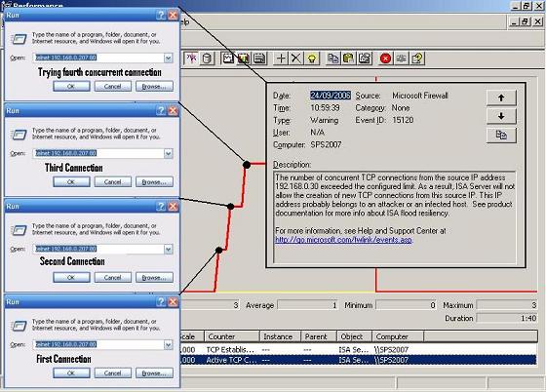Click the View Current Activity toolbar icon
Screen dimensions: 546x392
pyautogui.click(x=191, y=59)
